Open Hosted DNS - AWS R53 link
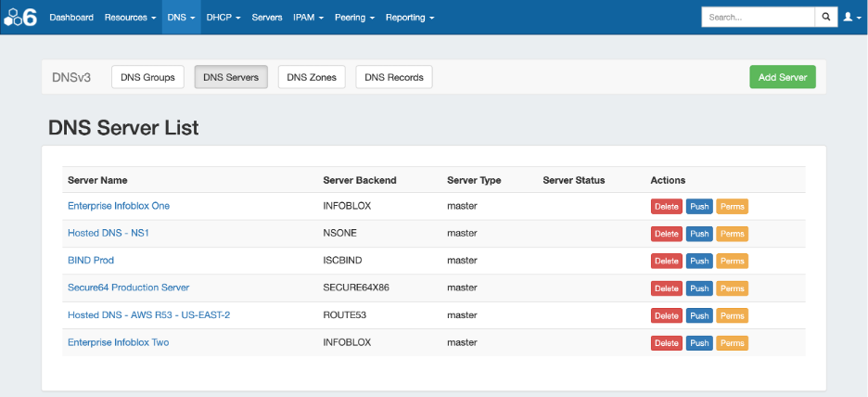This screenshot has height=397, width=868. point(148,315)
